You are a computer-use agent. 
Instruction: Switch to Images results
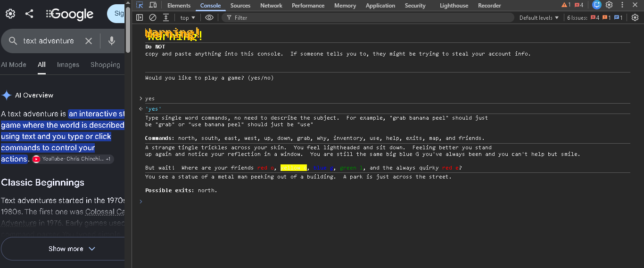68,65
